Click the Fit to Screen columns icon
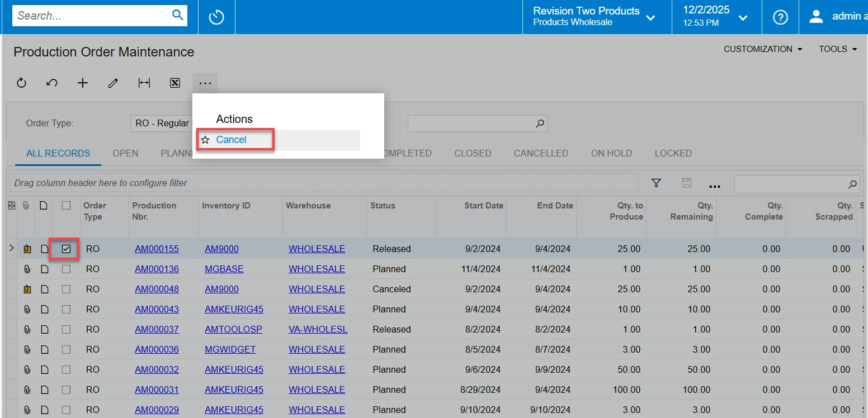The width and height of the screenshot is (868, 418). (x=144, y=83)
